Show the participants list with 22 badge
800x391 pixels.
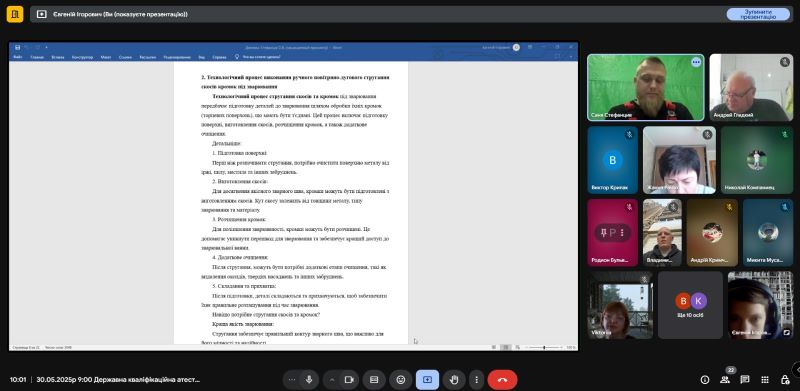point(725,379)
